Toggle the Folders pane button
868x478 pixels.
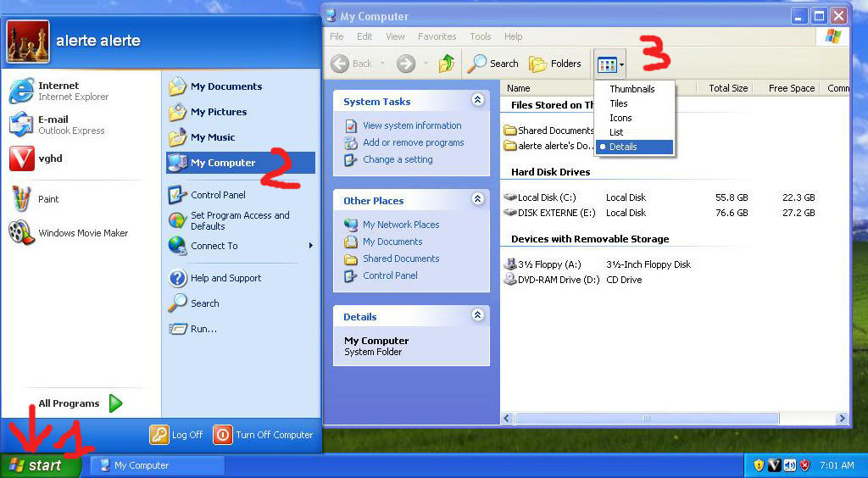[555, 64]
